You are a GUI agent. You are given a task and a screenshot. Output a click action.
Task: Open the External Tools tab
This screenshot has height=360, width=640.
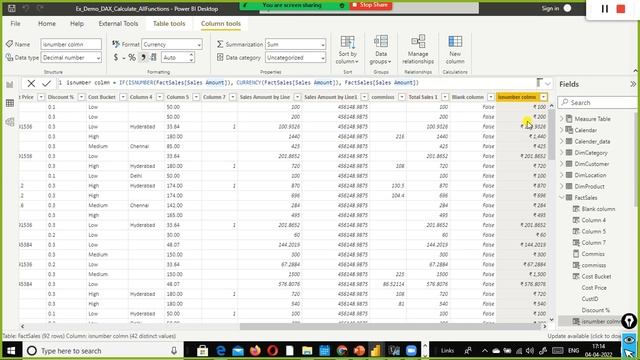click(x=118, y=24)
